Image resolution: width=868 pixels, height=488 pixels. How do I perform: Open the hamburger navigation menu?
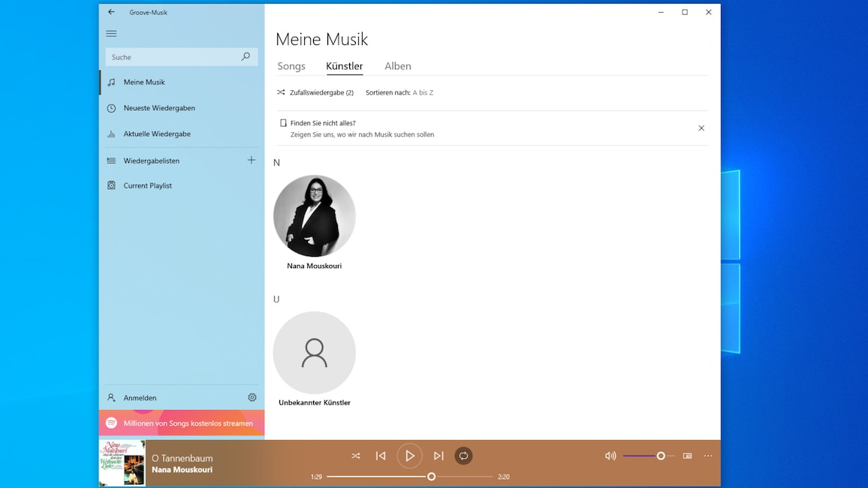(111, 34)
